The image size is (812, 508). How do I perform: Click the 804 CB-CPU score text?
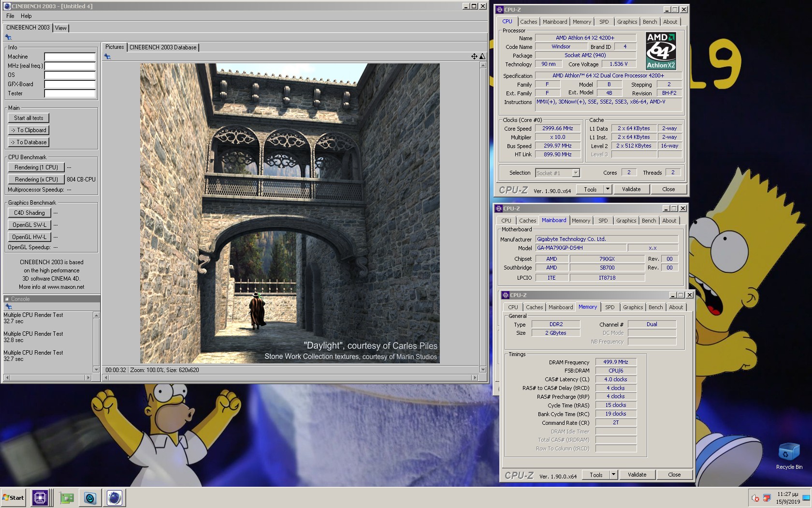click(81, 179)
